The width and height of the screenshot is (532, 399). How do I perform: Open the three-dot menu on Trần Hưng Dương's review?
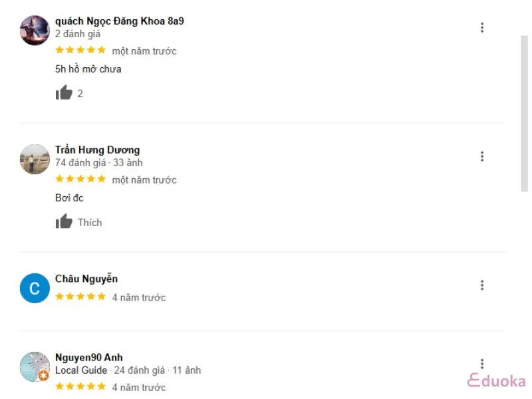tap(481, 156)
